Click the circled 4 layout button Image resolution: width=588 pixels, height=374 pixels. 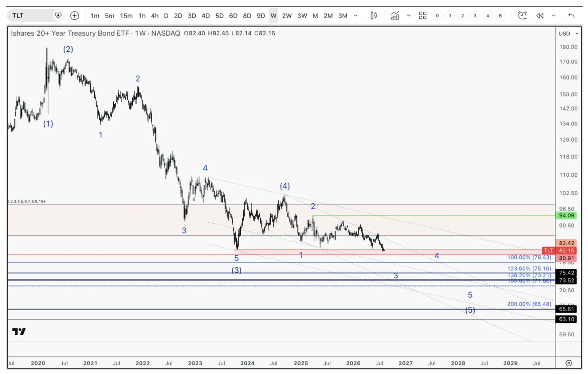pyautogui.click(x=488, y=16)
